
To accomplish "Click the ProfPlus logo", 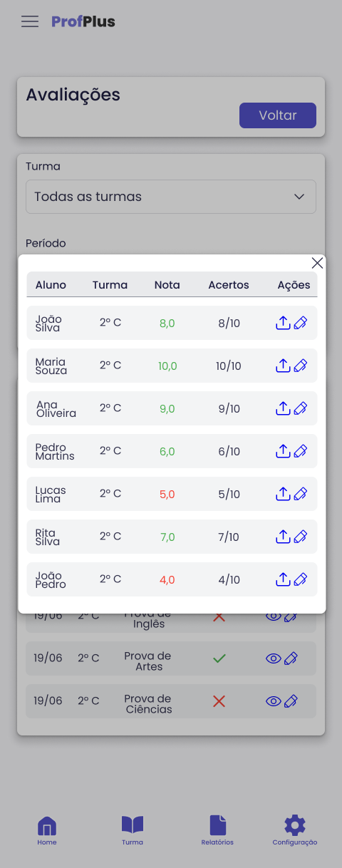I will click(x=83, y=21).
